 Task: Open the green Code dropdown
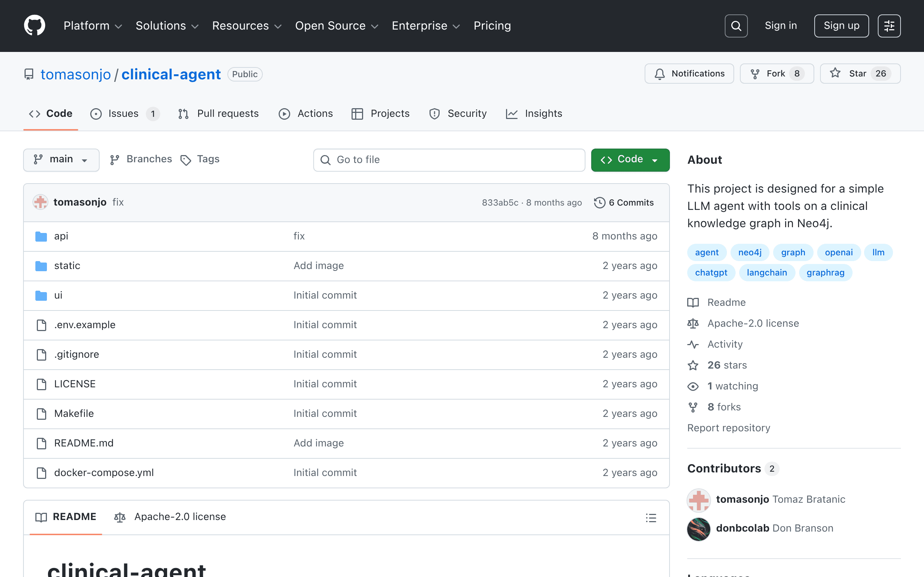[630, 159]
